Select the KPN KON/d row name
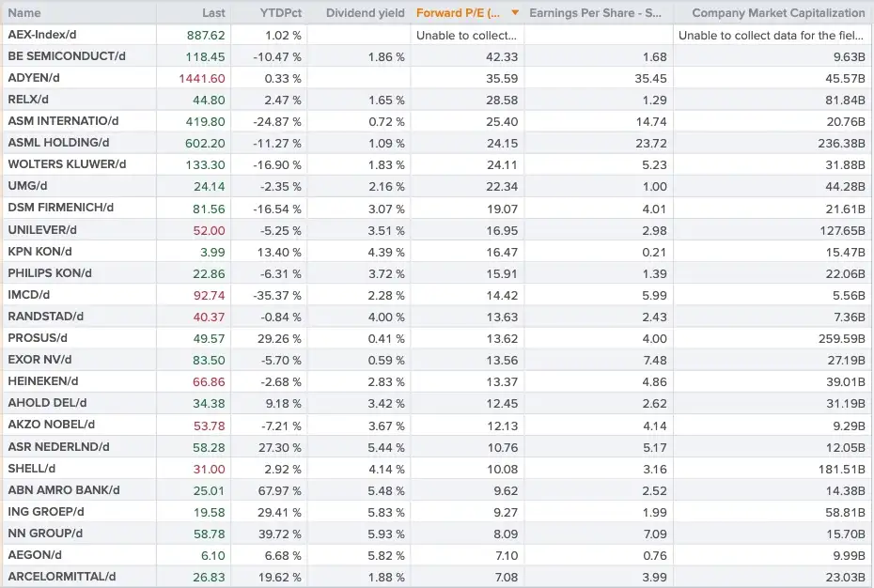Image resolution: width=874 pixels, height=588 pixels. pos(39,252)
